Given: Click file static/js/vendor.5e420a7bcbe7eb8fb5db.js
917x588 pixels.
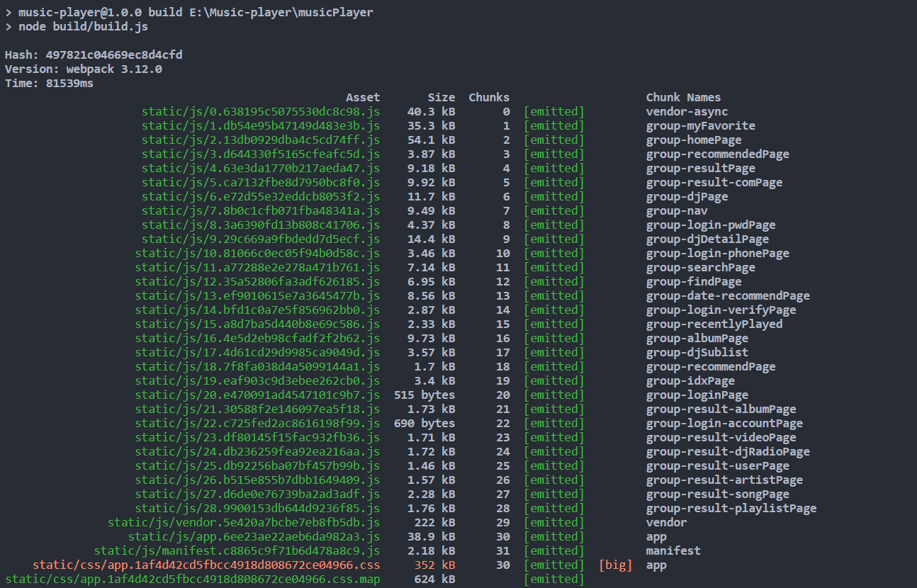Looking at the screenshot, I should point(244,523).
